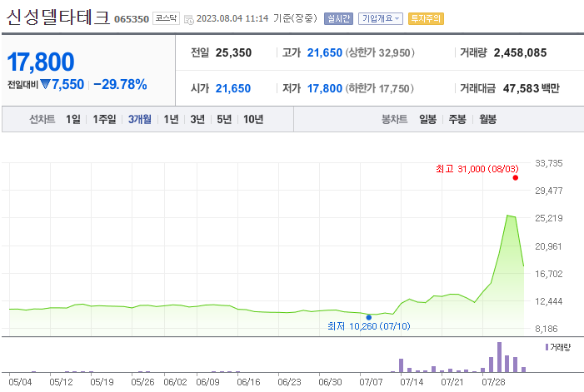Click the 실시간 real-time badge

(338, 18)
